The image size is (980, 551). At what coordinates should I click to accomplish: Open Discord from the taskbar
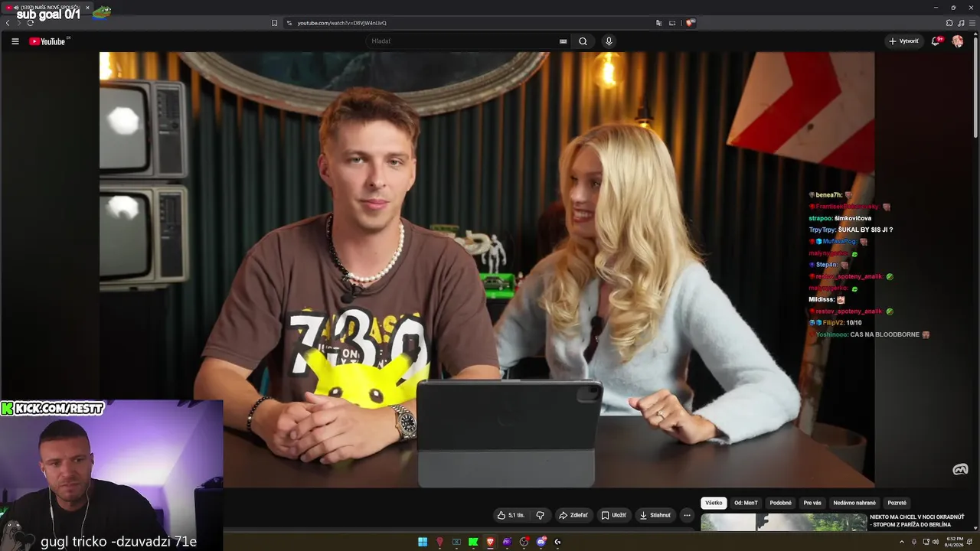click(541, 542)
